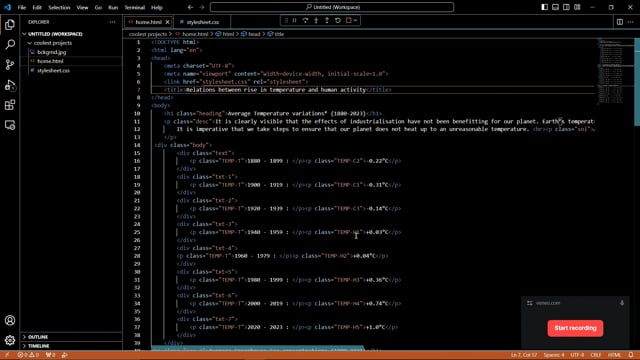
Task: Close the home.html tab
Action: coord(167,22)
